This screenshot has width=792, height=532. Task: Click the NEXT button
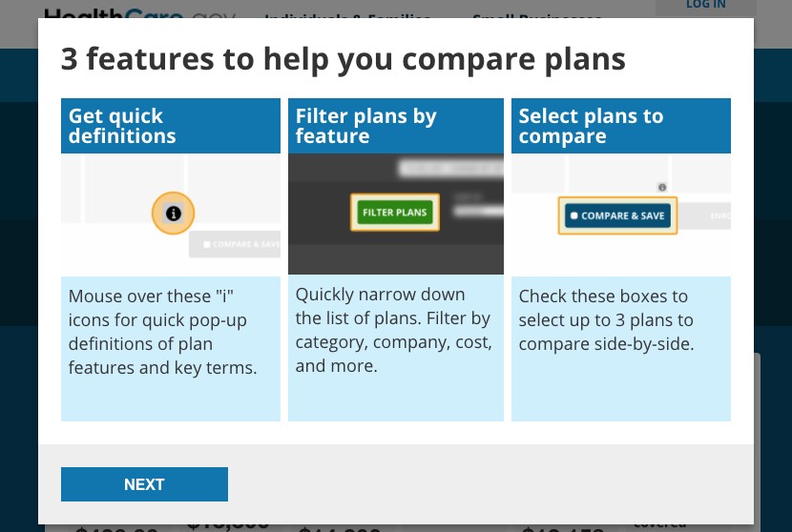[144, 484]
